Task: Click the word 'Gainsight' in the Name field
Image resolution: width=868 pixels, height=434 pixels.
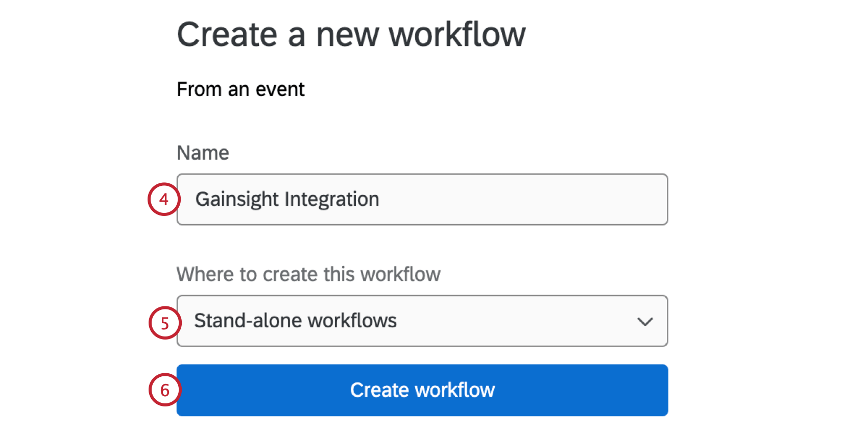Action: tap(237, 199)
